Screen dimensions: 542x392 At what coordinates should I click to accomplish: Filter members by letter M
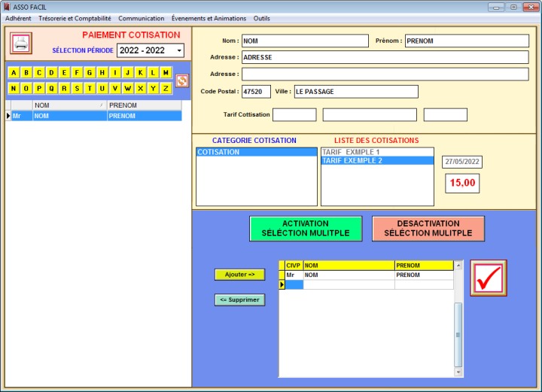tap(166, 73)
